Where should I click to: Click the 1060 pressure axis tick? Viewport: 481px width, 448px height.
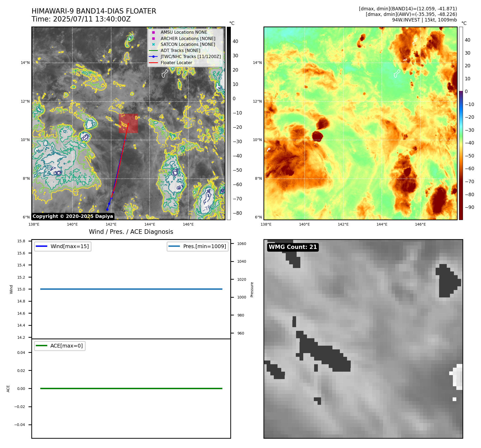(x=242, y=244)
